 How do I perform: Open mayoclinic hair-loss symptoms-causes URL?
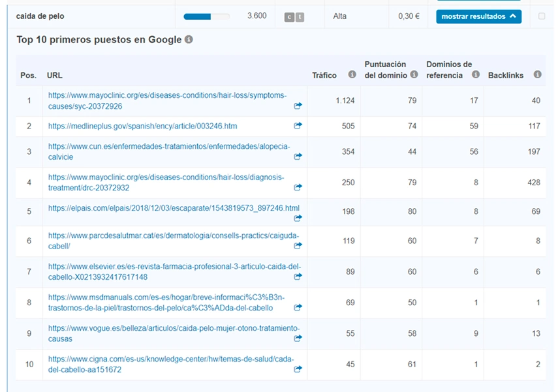(167, 100)
